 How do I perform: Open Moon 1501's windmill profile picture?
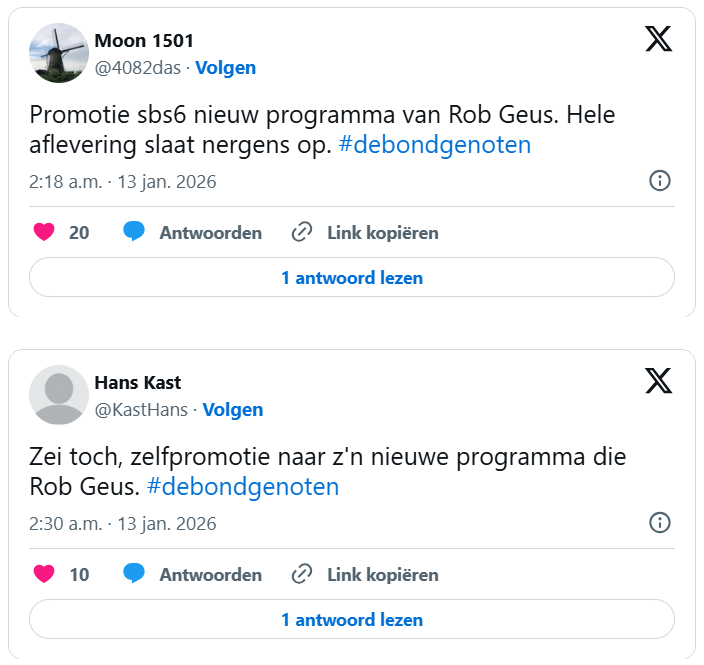[x=59, y=53]
